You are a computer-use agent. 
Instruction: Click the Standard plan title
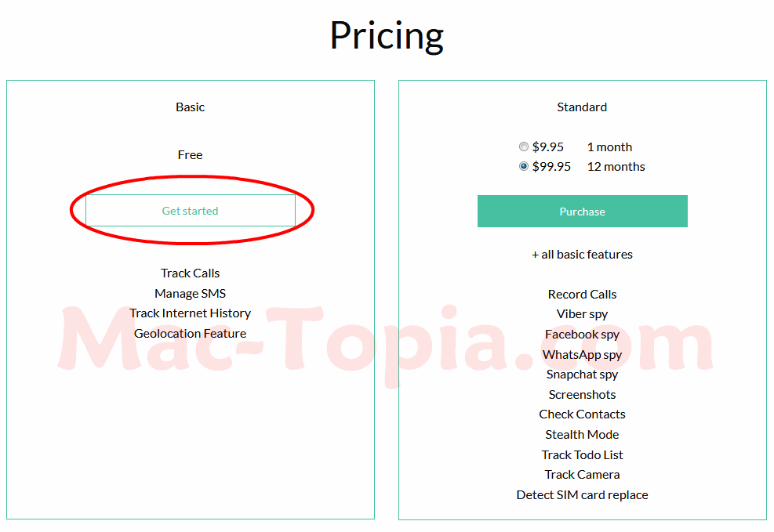(582, 107)
